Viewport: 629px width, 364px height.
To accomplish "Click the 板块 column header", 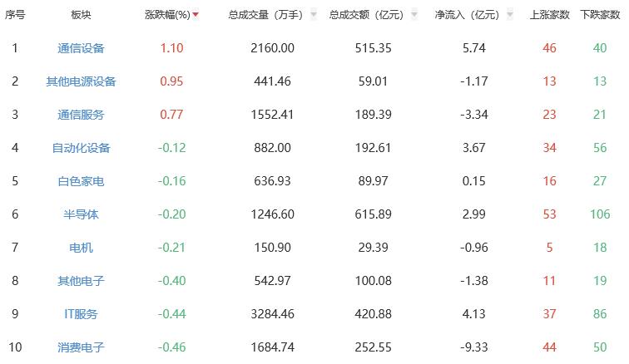I will [x=81, y=15].
